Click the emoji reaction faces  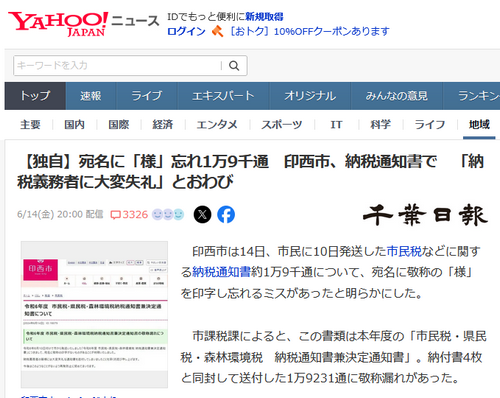[x=168, y=214]
